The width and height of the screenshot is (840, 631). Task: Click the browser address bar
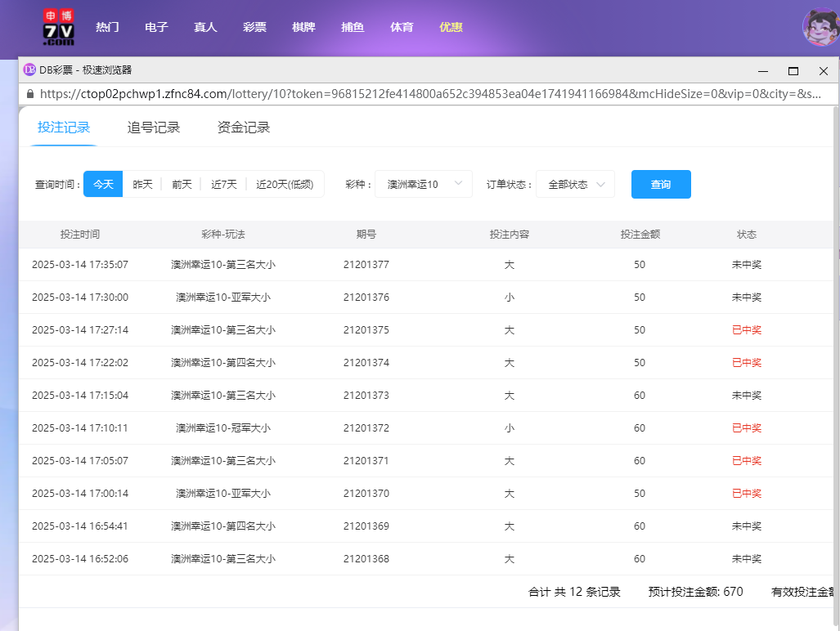(x=409, y=93)
